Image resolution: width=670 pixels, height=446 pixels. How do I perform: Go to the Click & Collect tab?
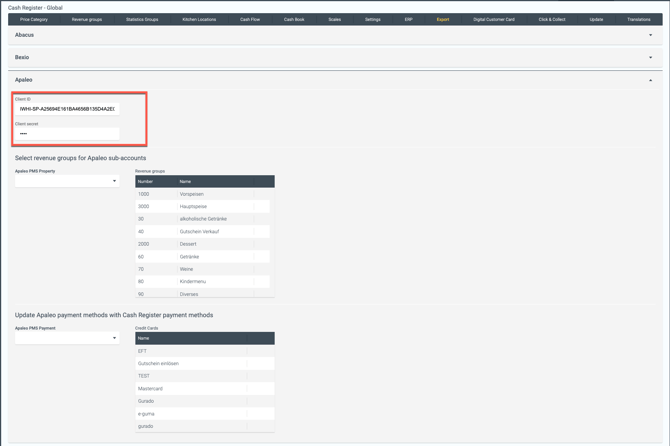(x=552, y=19)
